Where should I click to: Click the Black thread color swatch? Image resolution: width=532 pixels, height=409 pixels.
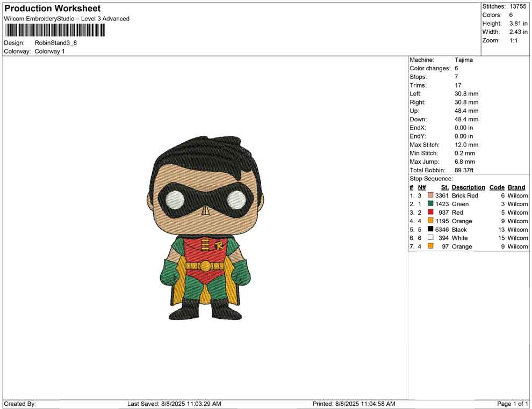[x=430, y=229]
